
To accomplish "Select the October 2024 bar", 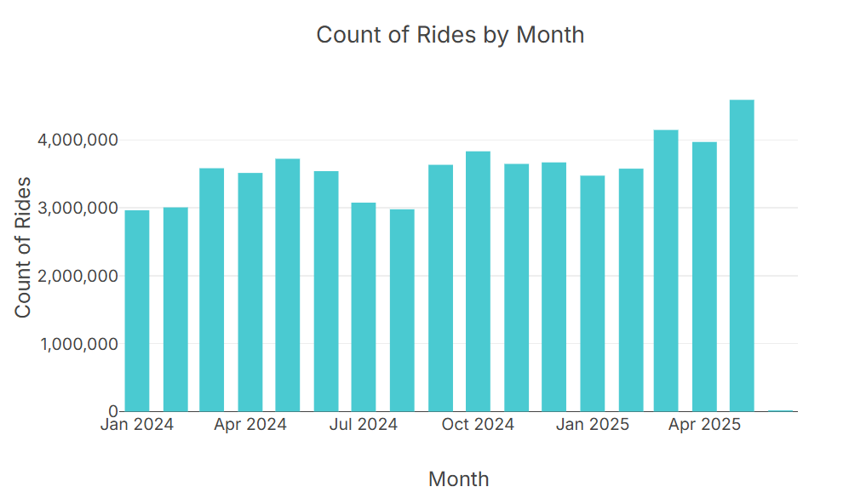I will (478, 281).
